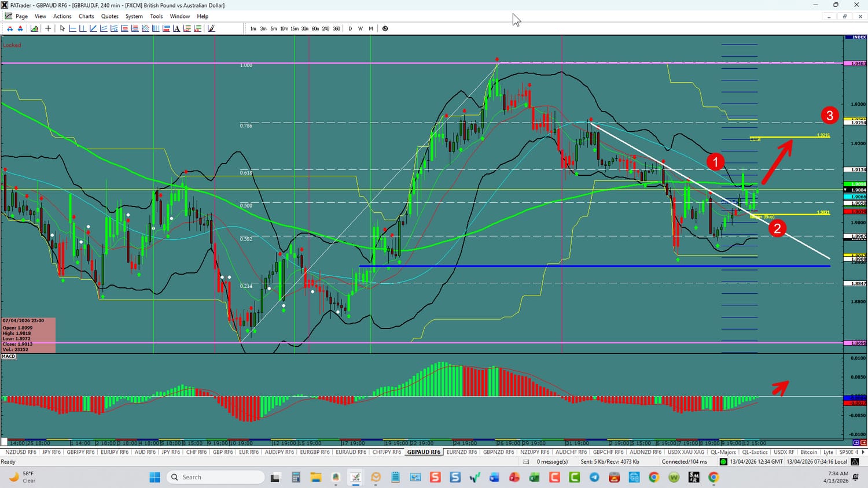
Task: Expand the Quotes menu
Action: (x=109, y=16)
